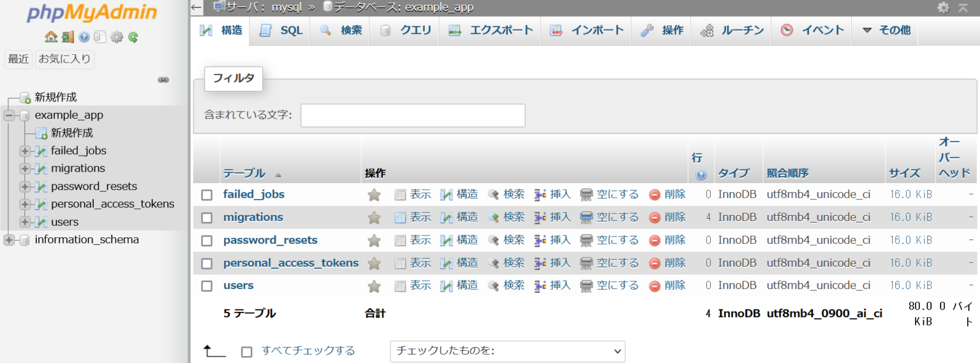Click the green reload navigation icon
Image resolution: width=980 pixels, height=363 pixels.
point(133,37)
